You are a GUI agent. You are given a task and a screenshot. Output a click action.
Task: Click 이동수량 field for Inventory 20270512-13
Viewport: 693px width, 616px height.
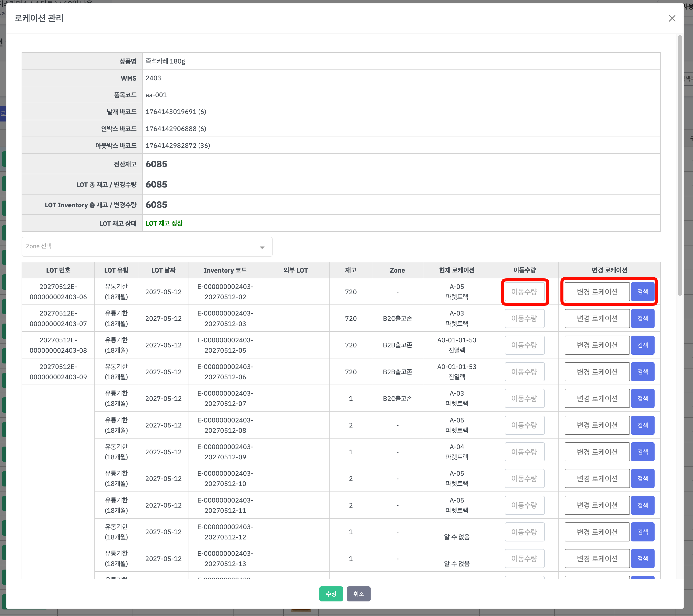pos(524,558)
